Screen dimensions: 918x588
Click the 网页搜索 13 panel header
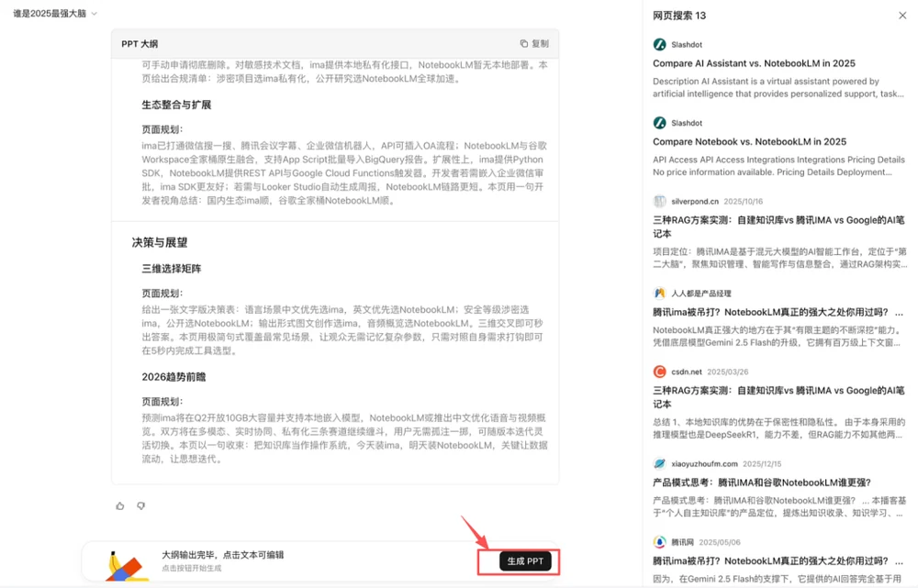[x=679, y=16]
